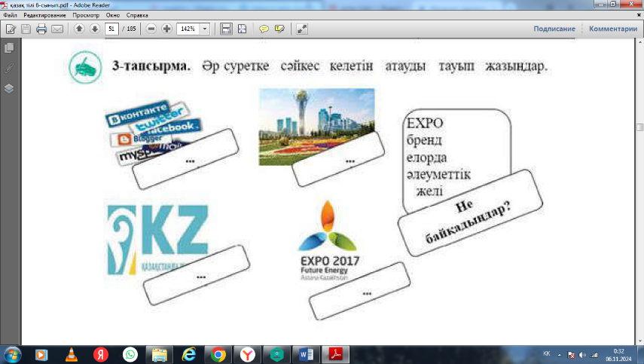Open Google Chrome from the taskbar
The width and height of the screenshot is (644, 364).
pyautogui.click(x=218, y=354)
